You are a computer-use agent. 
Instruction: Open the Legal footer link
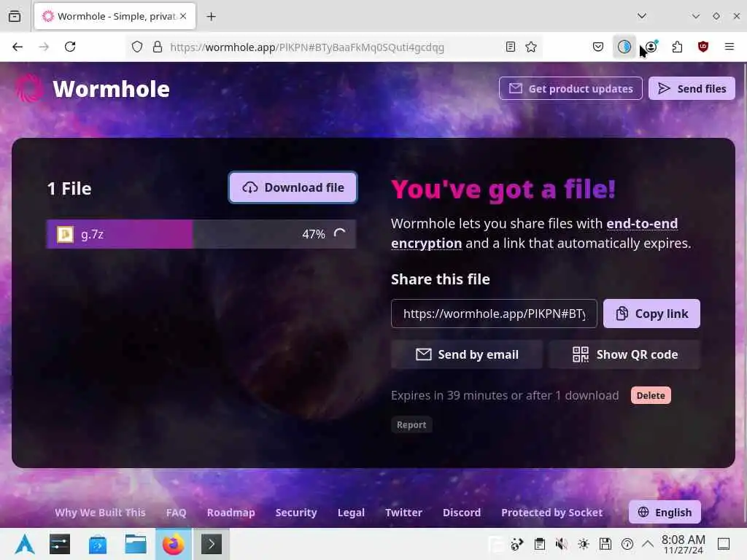pyautogui.click(x=351, y=513)
